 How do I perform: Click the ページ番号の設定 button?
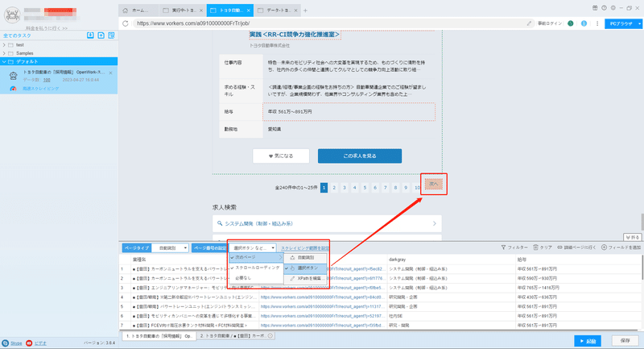210,248
